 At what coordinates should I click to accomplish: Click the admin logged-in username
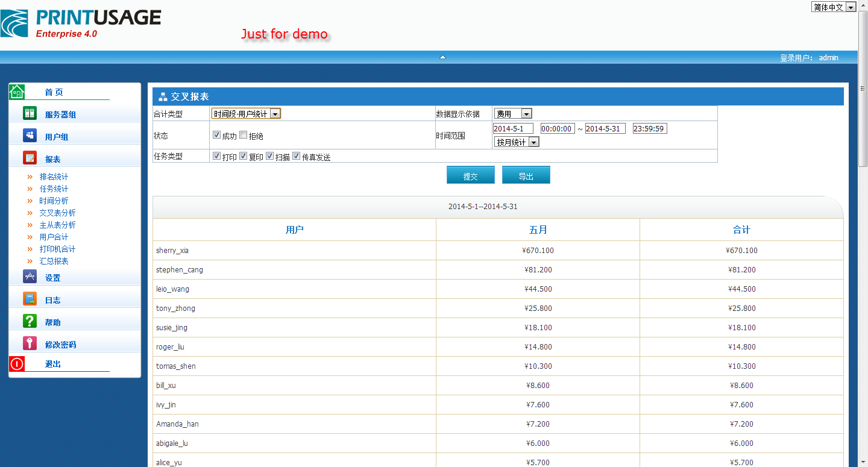tap(829, 58)
